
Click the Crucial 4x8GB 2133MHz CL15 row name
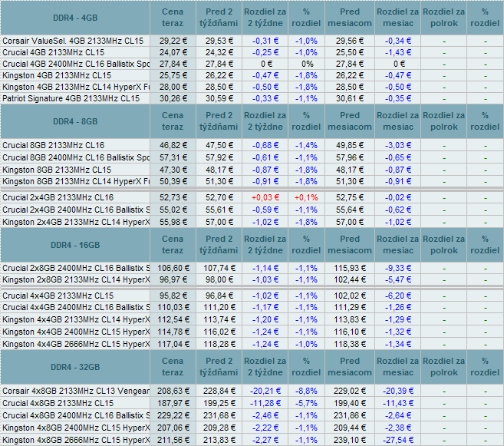[58, 403]
